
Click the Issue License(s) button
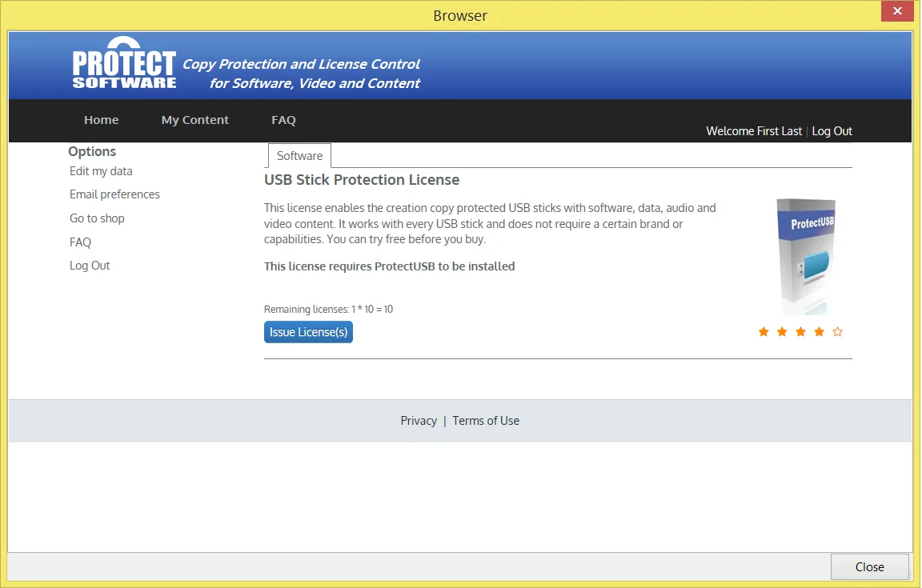[308, 332]
